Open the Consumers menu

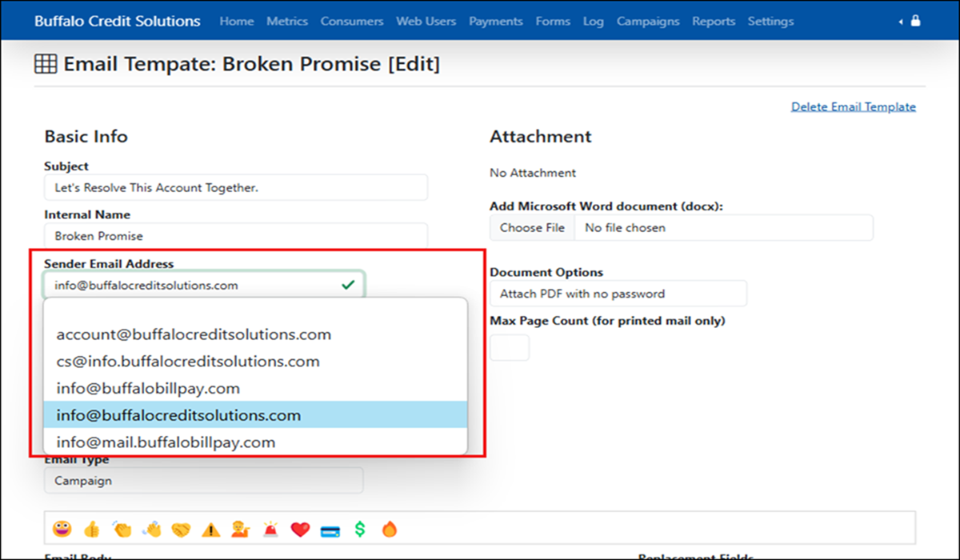click(352, 21)
